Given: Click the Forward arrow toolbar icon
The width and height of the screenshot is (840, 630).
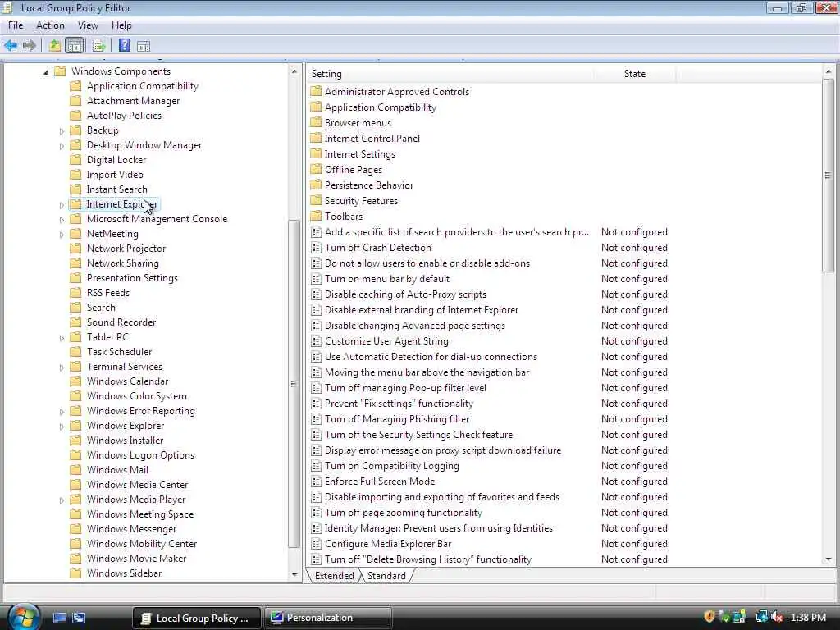Looking at the screenshot, I should tap(30, 46).
